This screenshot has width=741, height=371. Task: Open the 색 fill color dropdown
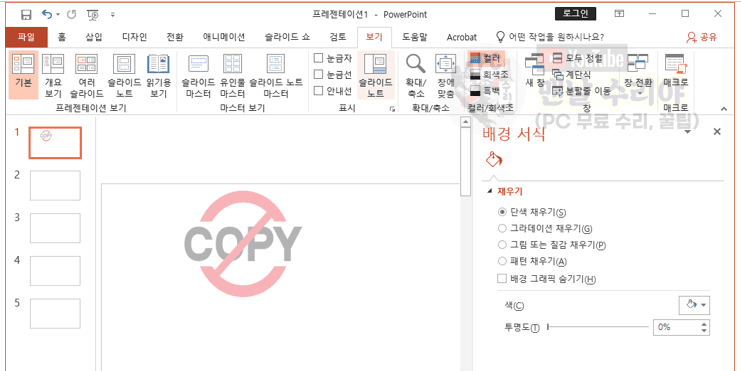(x=694, y=305)
